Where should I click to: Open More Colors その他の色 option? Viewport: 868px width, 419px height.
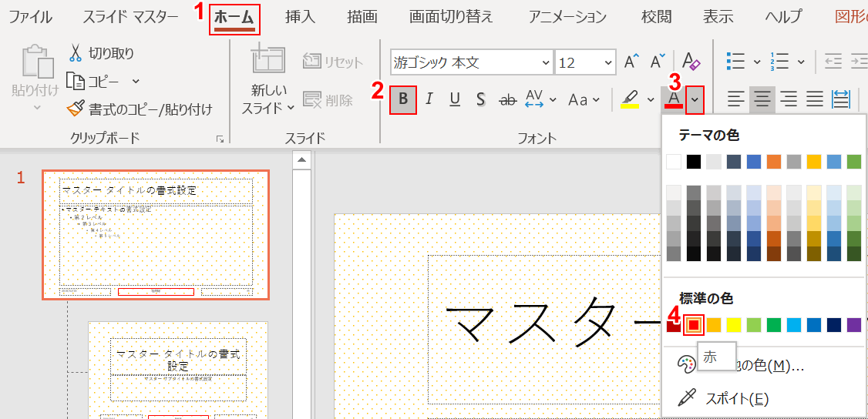pos(764,365)
